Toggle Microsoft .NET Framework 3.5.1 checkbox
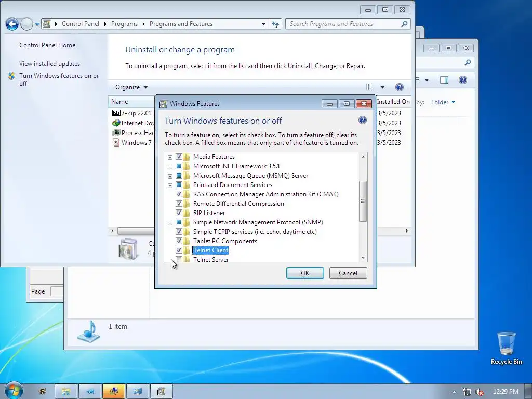 point(179,166)
